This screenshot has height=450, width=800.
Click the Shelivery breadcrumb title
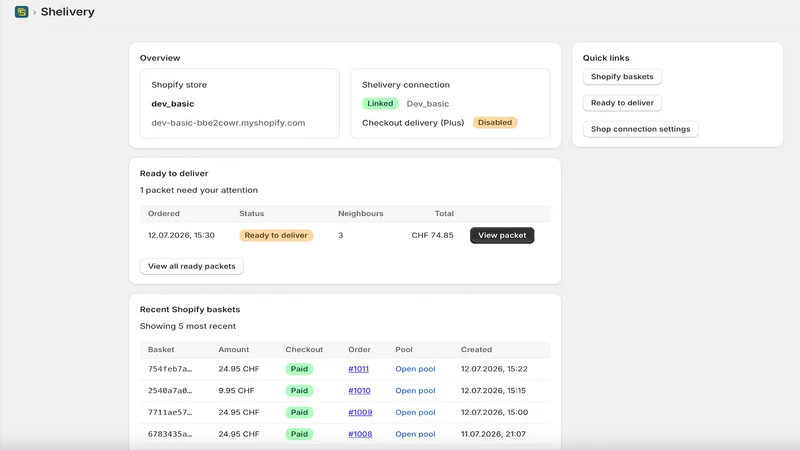pos(68,12)
